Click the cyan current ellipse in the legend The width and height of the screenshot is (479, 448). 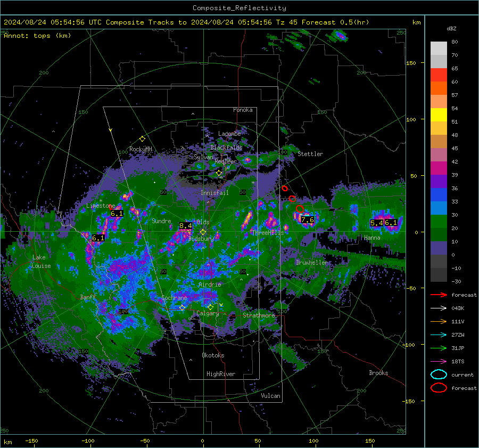439,374
